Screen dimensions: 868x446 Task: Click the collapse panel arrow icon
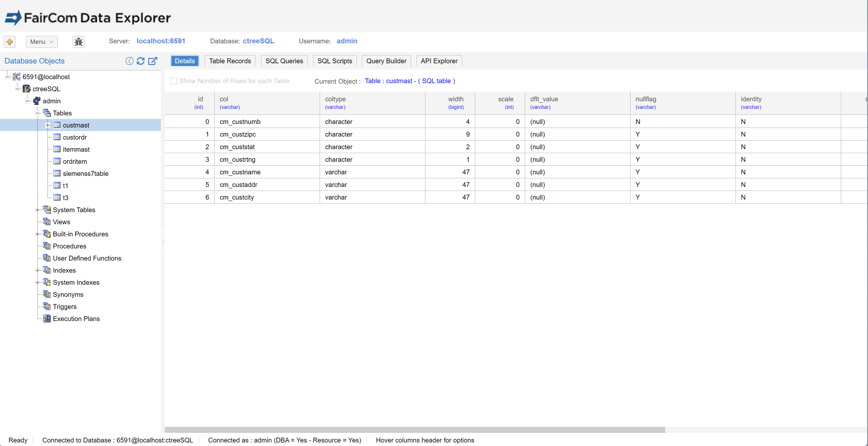pos(130,61)
